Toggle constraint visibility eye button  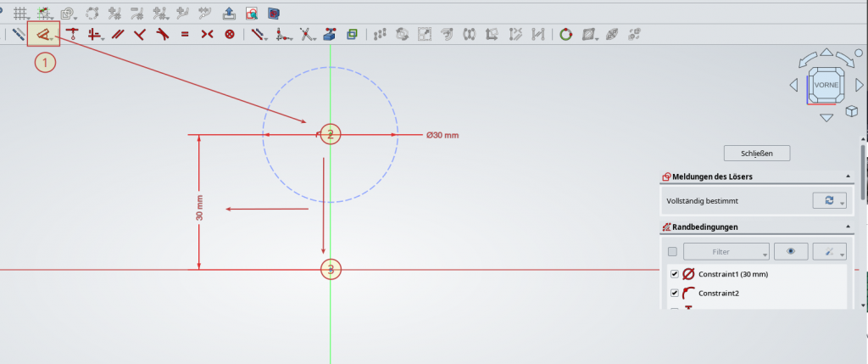pos(791,251)
